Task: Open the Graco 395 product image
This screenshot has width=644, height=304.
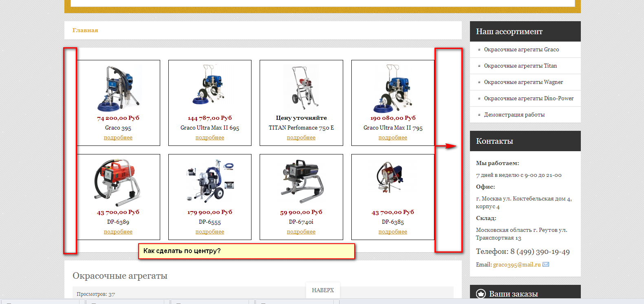Action: pyautogui.click(x=118, y=88)
